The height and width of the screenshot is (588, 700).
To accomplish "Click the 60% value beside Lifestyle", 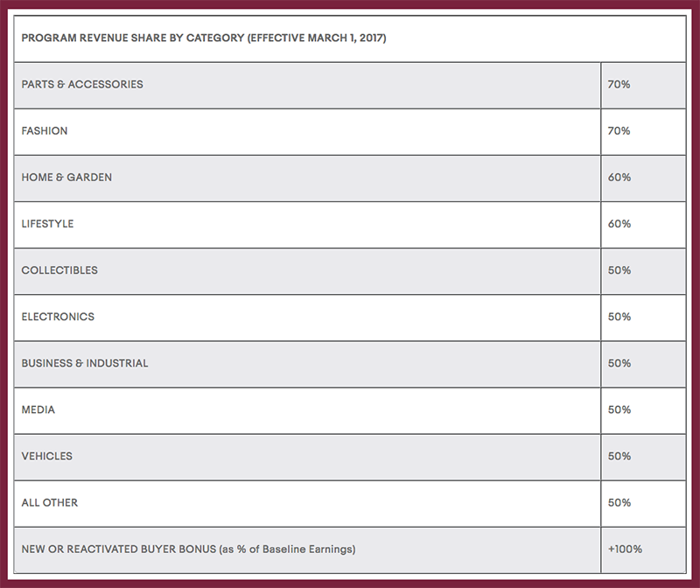I will [619, 224].
